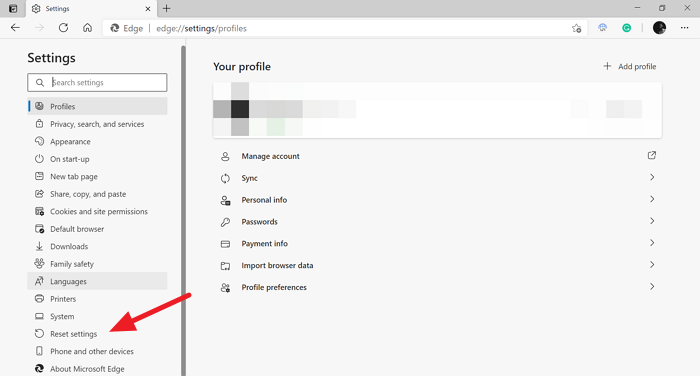
Task: Close the Settings tab
Action: click(x=148, y=8)
